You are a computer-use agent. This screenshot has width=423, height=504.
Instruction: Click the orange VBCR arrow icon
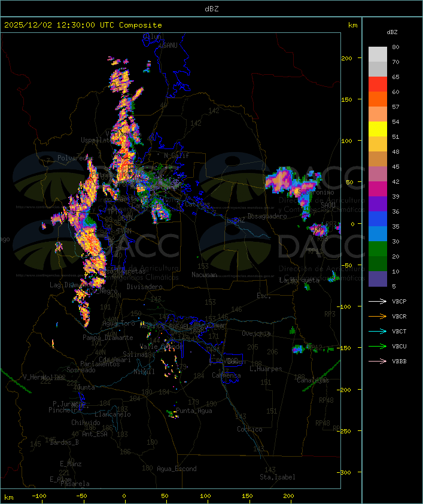pos(378,316)
